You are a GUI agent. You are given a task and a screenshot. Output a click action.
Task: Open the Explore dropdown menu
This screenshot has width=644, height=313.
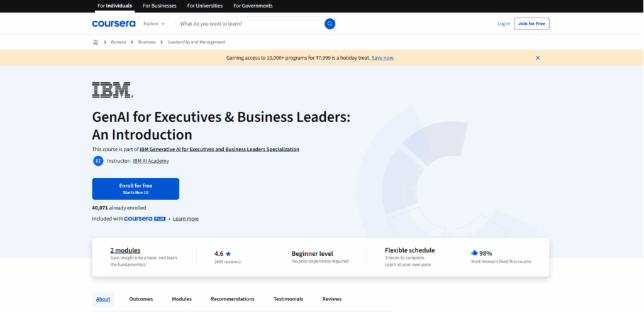coord(153,24)
